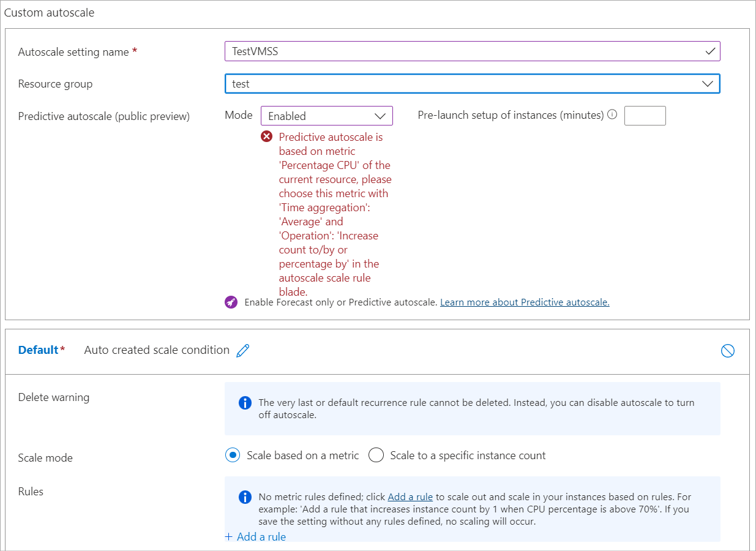Select the Default scale condition heading
The width and height of the screenshot is (756, 551).
point(38,350)
